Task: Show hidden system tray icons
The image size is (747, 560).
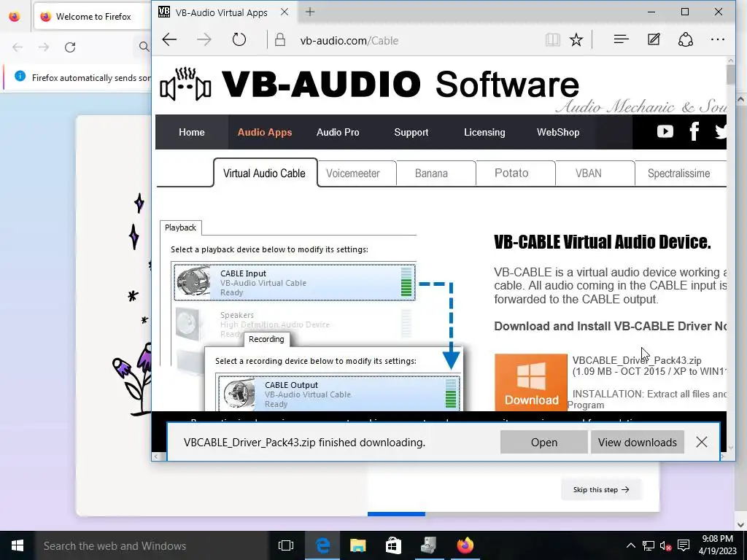Action: pyautogui.click(x=631, y=545)
